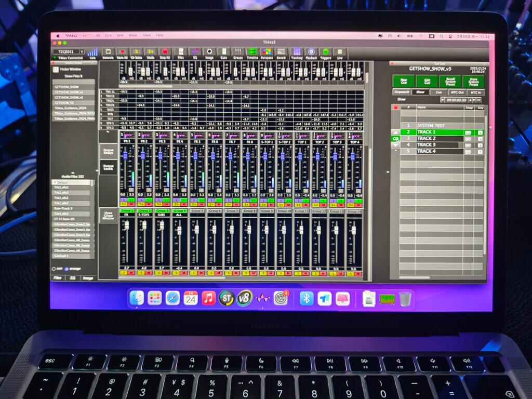The image size is (532, 399).
Task: Click the Edit Cue button
Action: pos(427,82)
